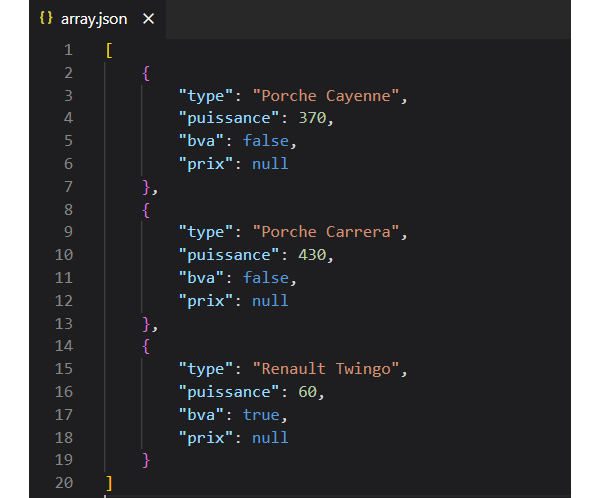
Task: Click the opening brace on line 14
Action: [146, 346]
